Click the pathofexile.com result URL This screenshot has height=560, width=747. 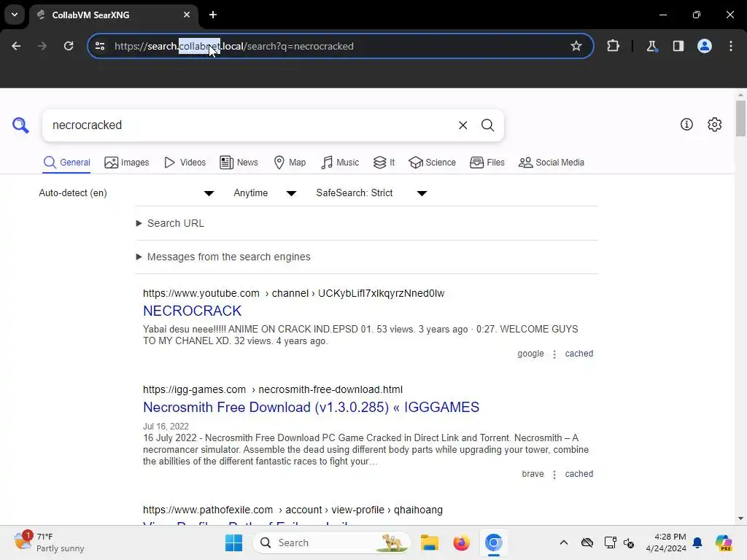click(x=293, y=510)
